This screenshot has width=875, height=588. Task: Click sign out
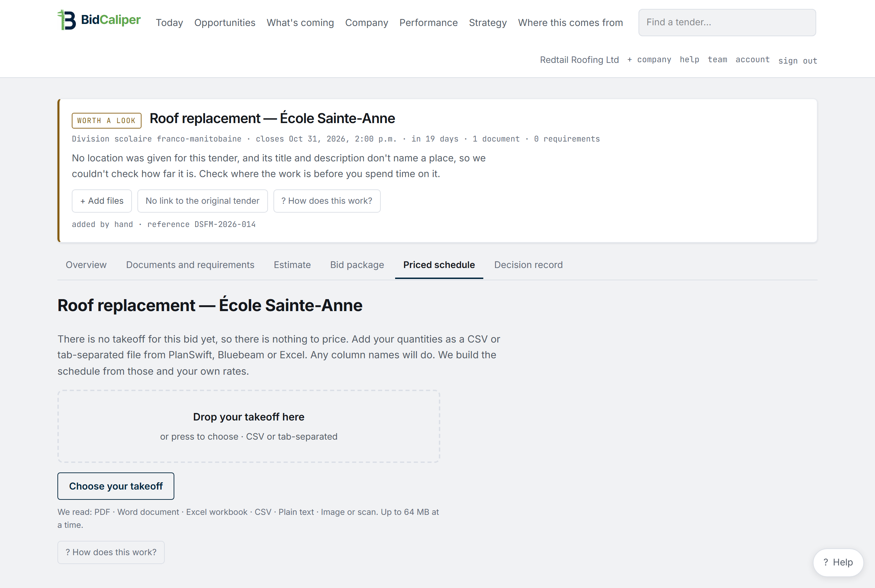click(x=797, y=61)
